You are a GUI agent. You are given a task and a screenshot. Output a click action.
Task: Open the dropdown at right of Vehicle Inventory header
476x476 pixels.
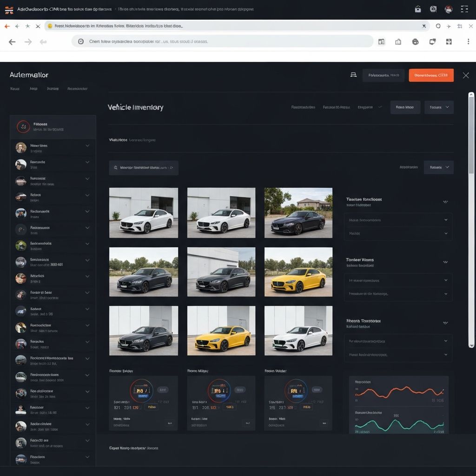click(x=439, y=107)
